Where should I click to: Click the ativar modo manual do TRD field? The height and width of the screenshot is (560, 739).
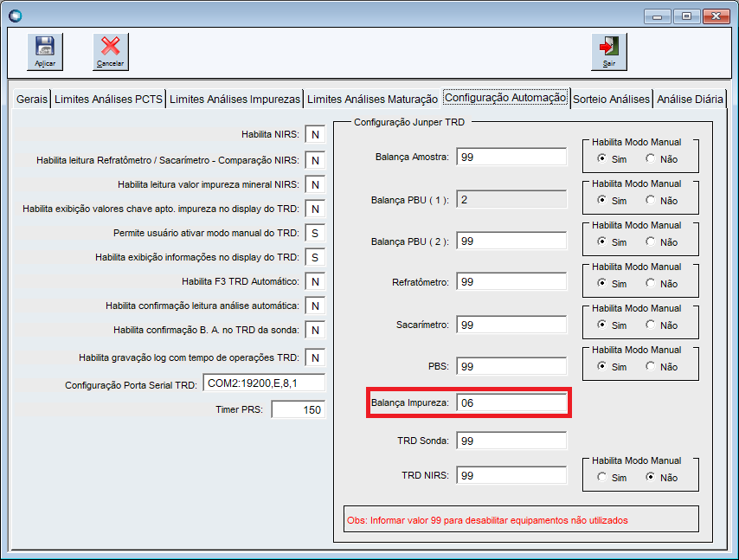point(315,233)
